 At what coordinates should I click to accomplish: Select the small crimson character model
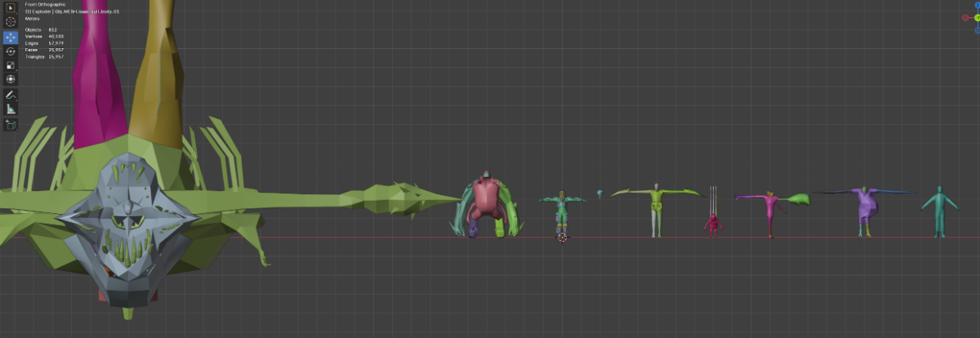tap(714, 224)
